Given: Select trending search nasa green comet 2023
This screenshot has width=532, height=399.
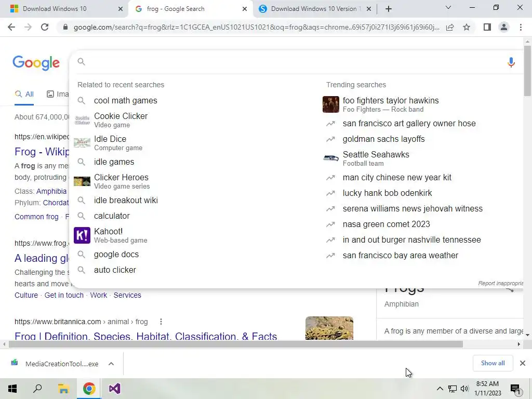Looking at the screenshot, I should click(386, 224).
